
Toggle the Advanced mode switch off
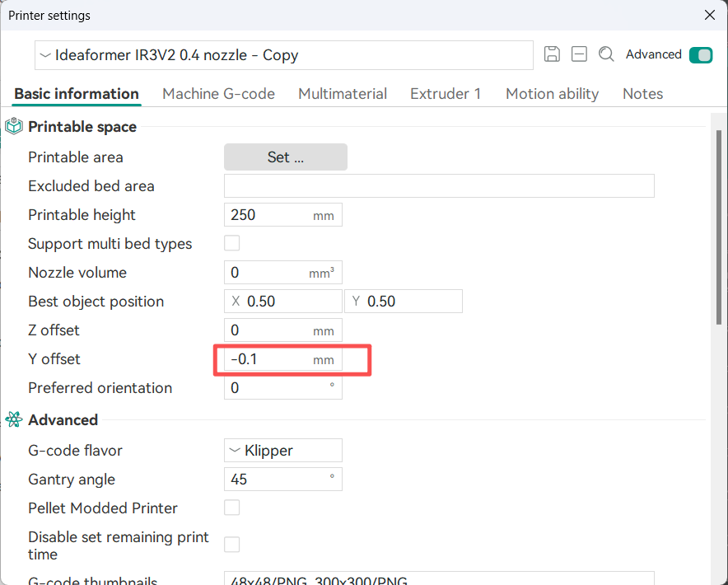pos(701,55)
